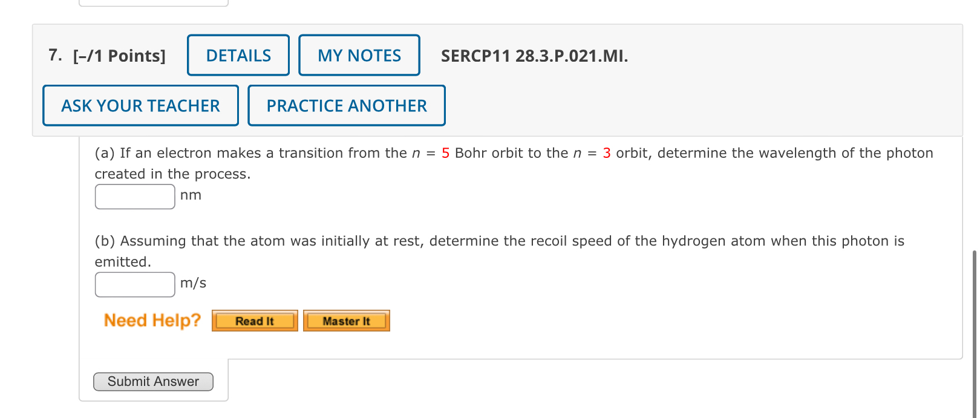The height and width of the screenshot is (418, 980).
Task: Click the problem number 7 heading
Action: [x=54, y=55]
